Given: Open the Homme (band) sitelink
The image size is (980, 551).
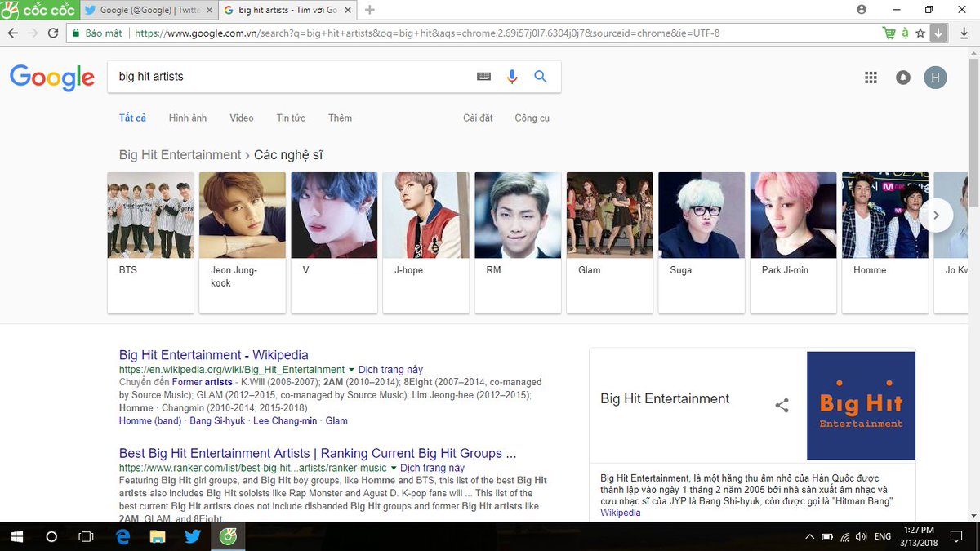Looking at the screenshot, I should tap(150, 421).
